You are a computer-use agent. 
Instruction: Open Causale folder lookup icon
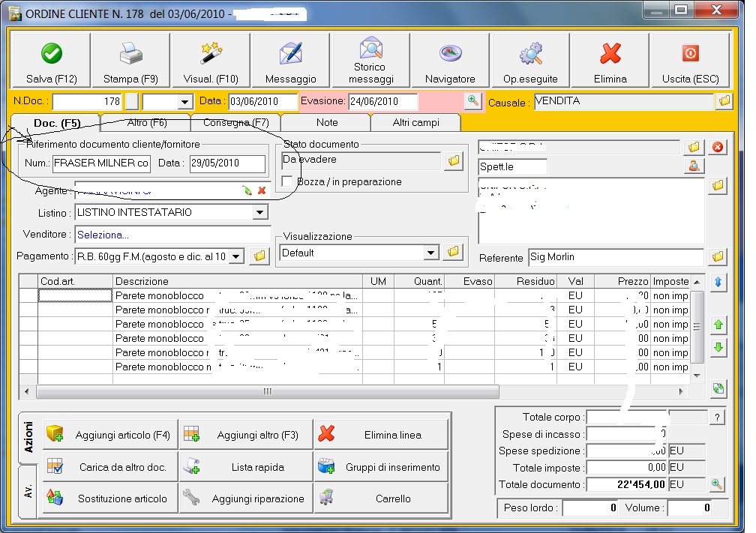coord(724,101)
